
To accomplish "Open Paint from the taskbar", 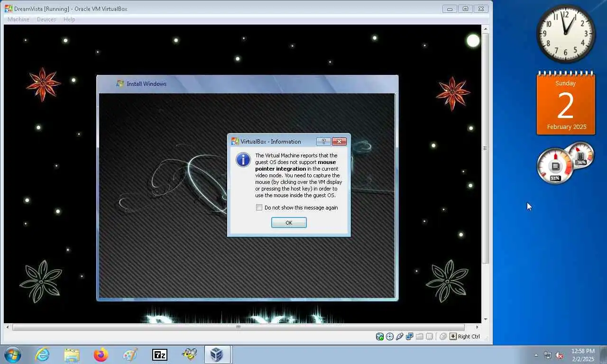I will tap(130, 355).
